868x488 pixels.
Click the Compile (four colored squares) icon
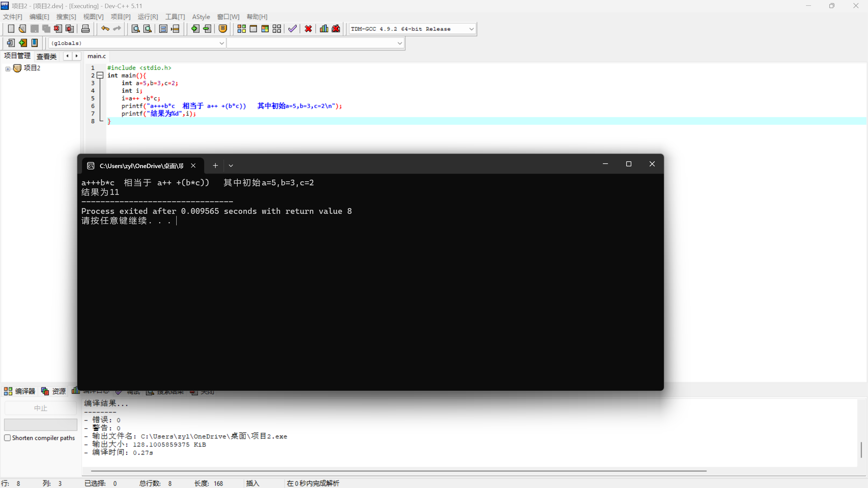click(241, 29)
